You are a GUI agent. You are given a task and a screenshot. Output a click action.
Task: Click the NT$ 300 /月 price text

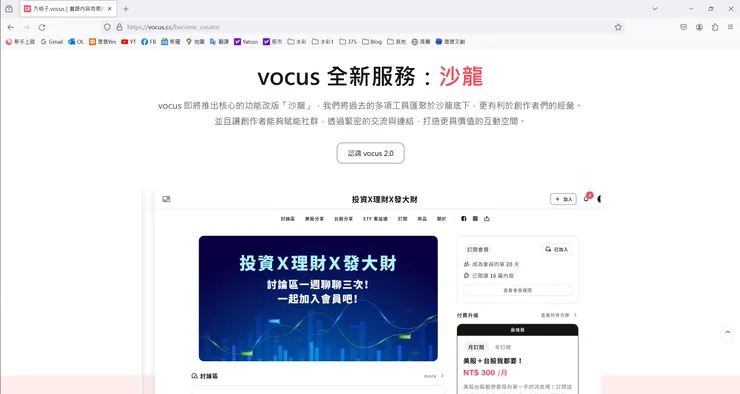click(x=485, y=373)
